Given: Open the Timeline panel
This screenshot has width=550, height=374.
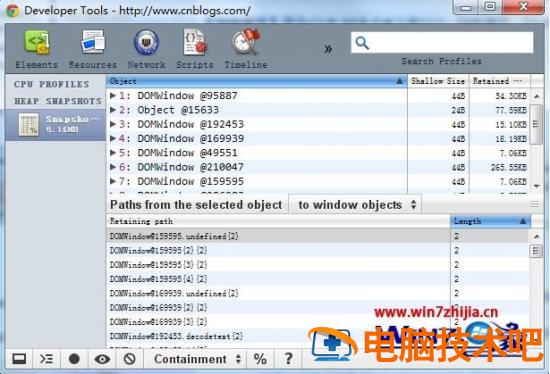Looking at the screenshot, I should click(246, 49).
